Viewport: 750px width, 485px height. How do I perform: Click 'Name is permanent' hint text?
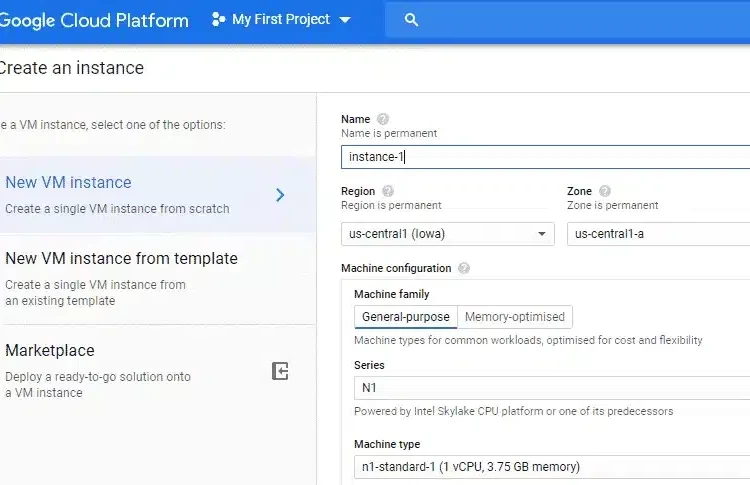(389, 133)
